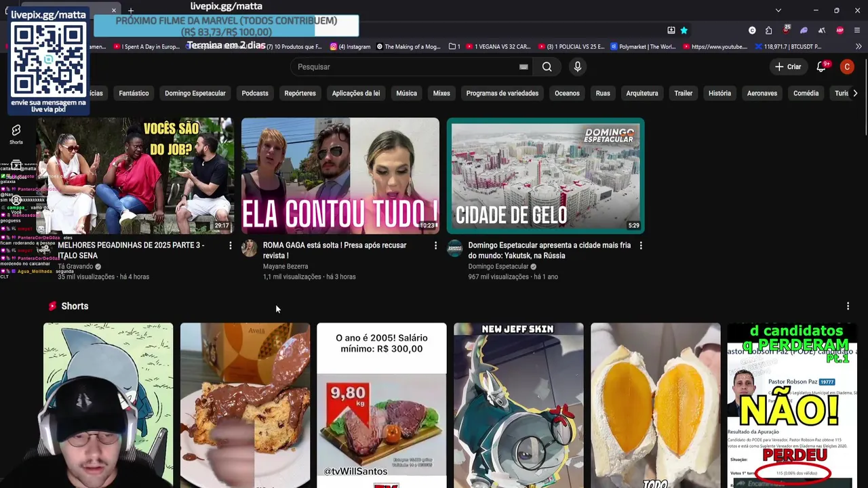Select the Programas de variedades chip

(502, 93)
